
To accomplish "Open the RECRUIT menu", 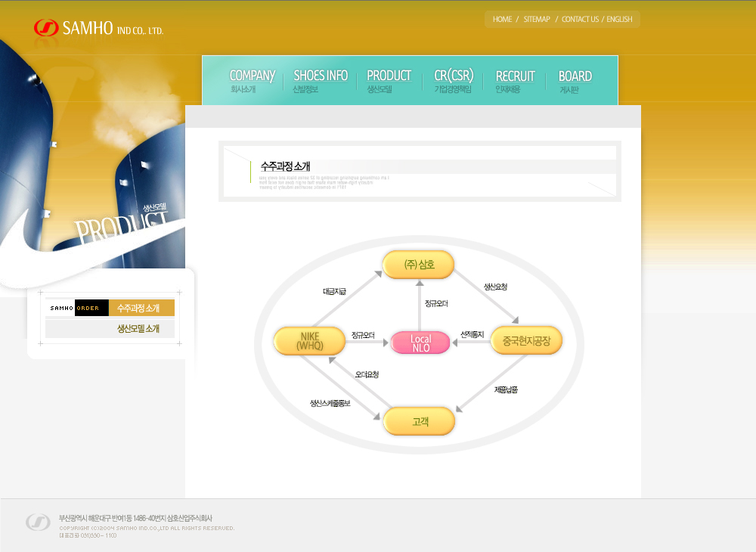I will [515, 81].
